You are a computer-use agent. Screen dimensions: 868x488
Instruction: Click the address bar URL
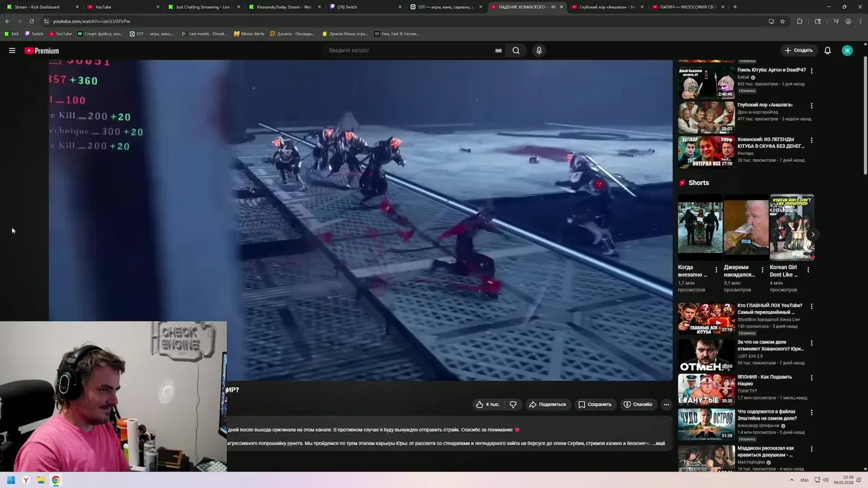tap(92, 21)
